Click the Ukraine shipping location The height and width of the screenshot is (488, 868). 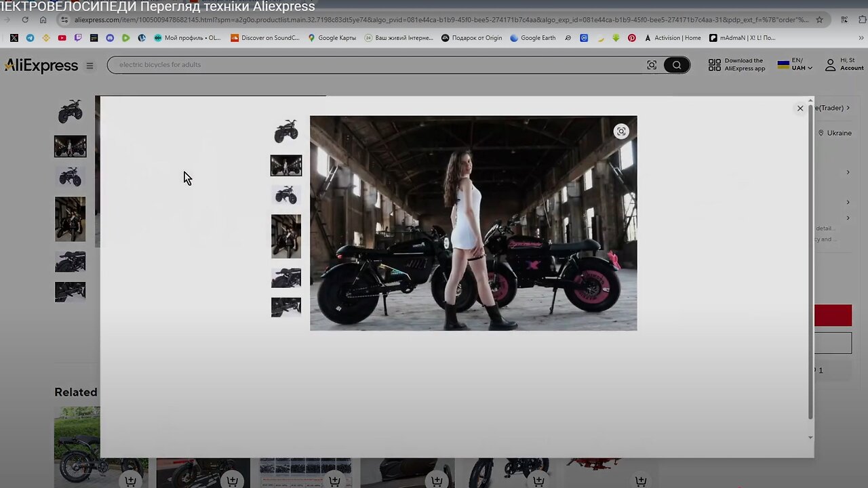(835, 133)
